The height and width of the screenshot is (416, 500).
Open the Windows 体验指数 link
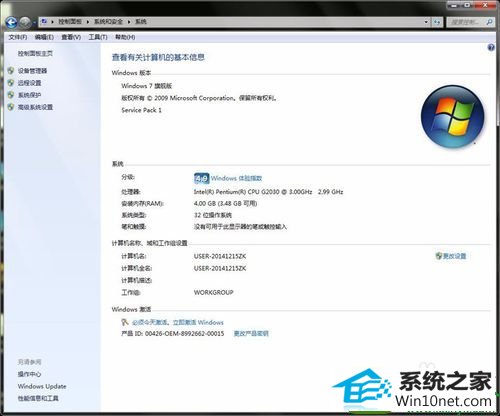click(x=236, y=178)
